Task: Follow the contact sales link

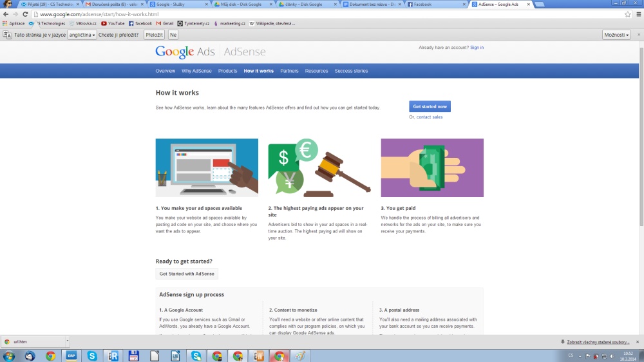Action: tap(429, 117)
